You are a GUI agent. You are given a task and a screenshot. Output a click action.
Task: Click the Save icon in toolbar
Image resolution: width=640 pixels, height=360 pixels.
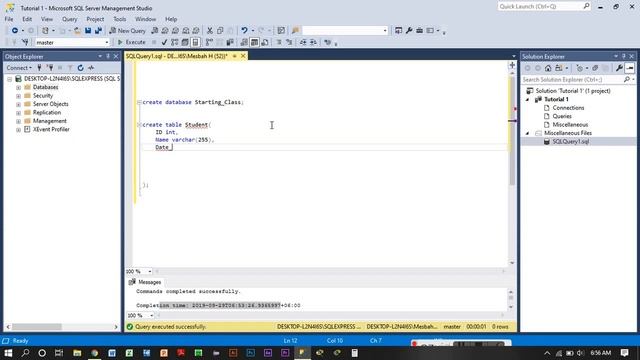pyautogui.click(x=88, y=31)
